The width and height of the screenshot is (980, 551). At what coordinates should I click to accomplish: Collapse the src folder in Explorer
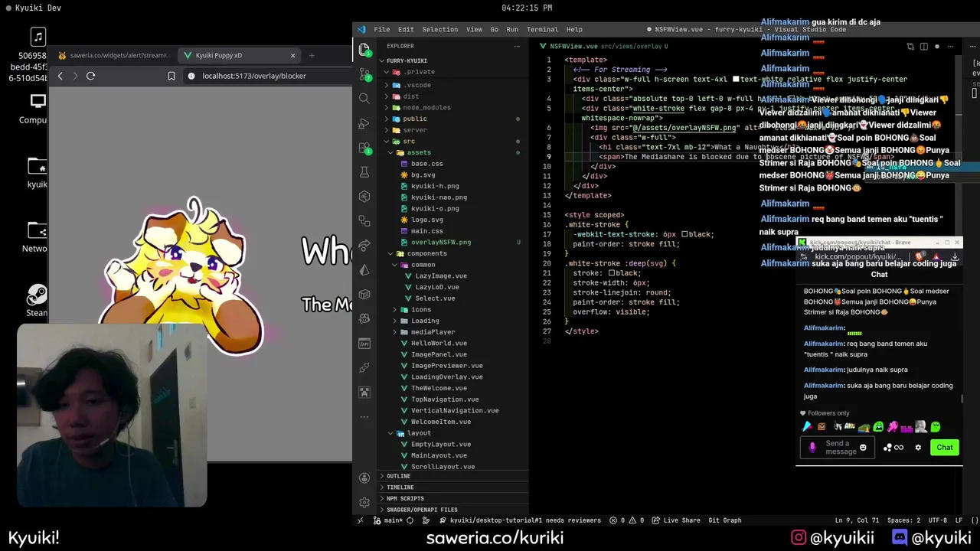(408, 141)
